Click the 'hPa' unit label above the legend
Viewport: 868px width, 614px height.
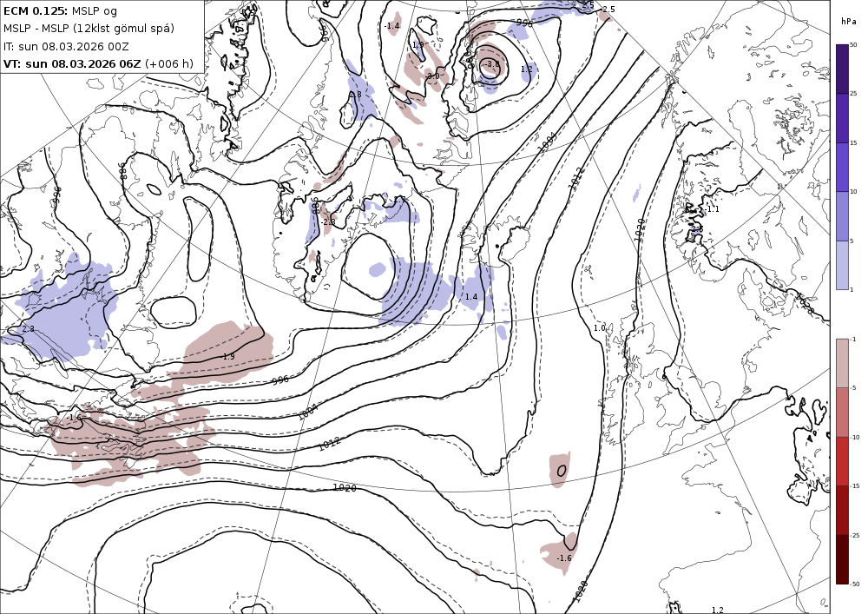[847, 22]
